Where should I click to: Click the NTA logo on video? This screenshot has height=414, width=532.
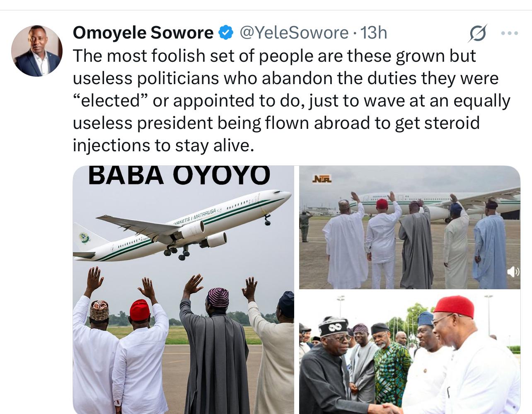(322, 179)
